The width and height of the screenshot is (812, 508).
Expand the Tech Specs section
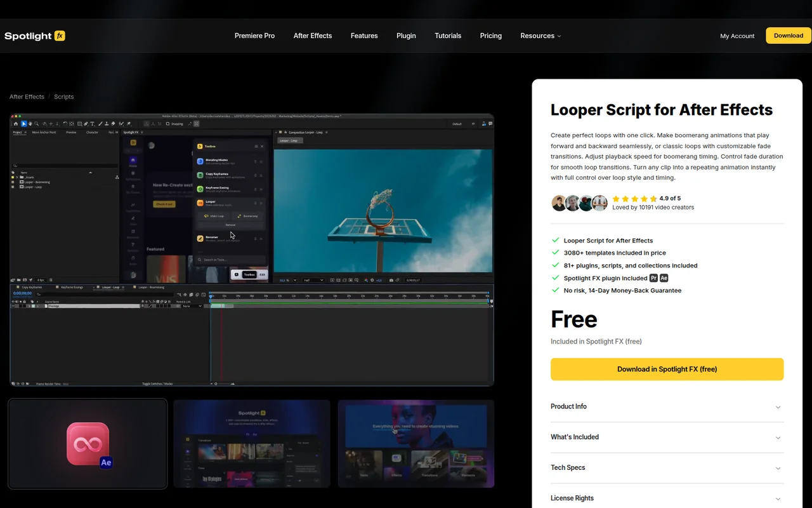click(x=667, y=467)
